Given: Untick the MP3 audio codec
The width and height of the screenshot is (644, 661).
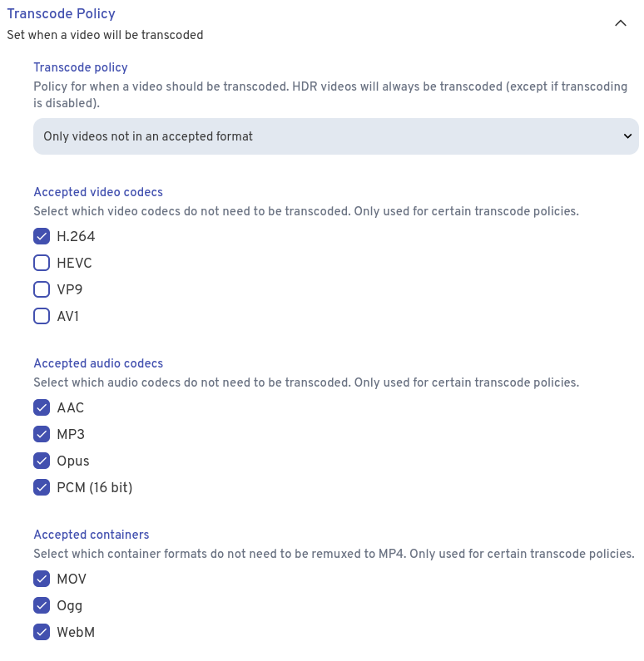Looking at the screenshot, I should tap(42, 435).
